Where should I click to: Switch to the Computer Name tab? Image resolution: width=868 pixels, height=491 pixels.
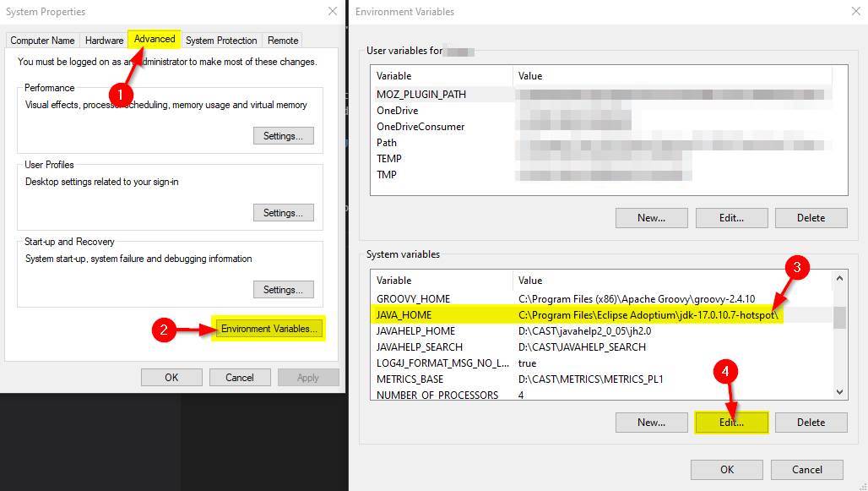click(x=42, y=41)
